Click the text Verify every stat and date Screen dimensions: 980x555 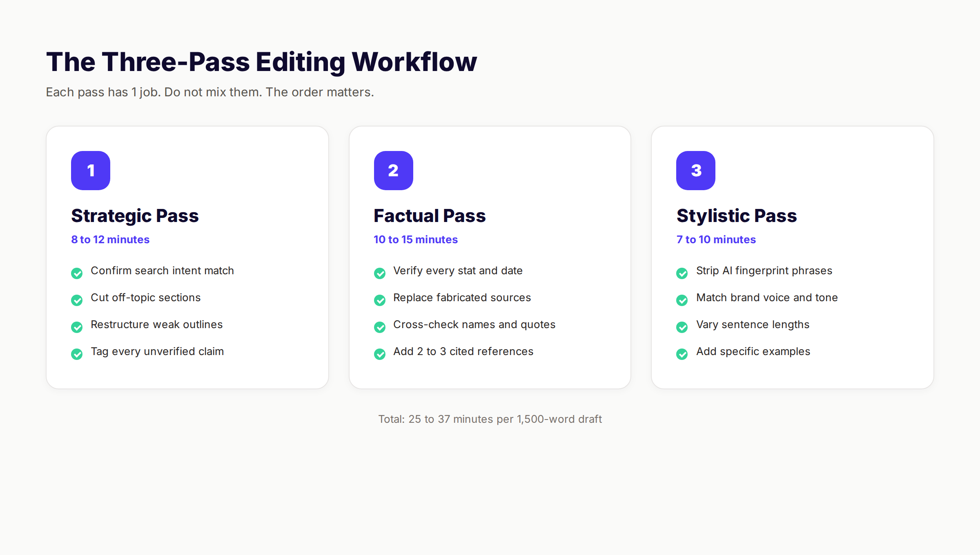pyautogui.click(x=458, y=271)
